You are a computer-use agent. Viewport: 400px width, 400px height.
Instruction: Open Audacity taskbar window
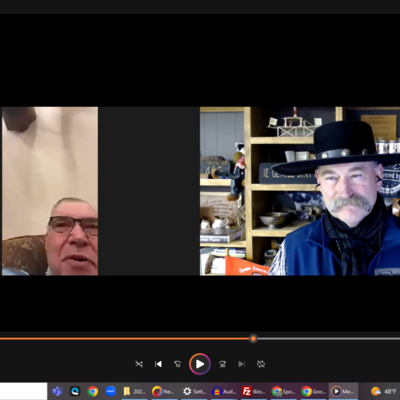click(224, 391)
